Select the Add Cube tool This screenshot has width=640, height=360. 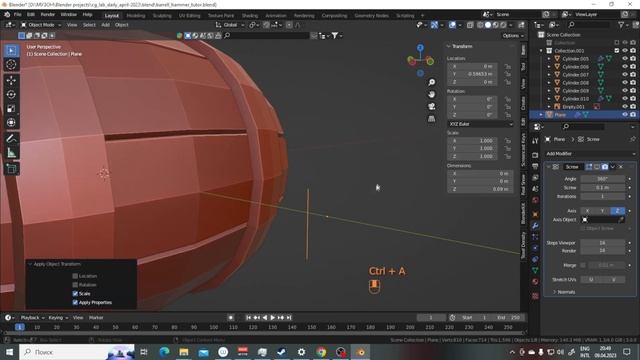(x=11, y=169)
